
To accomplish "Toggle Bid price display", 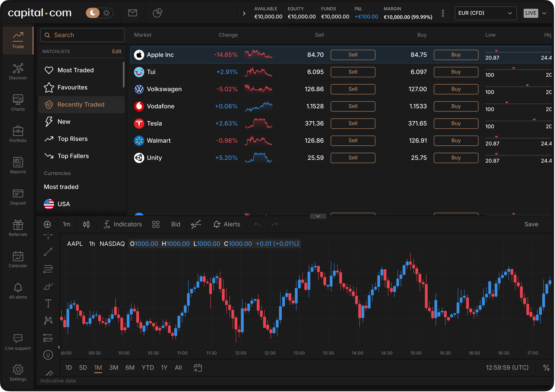I will tap(176, 225).
